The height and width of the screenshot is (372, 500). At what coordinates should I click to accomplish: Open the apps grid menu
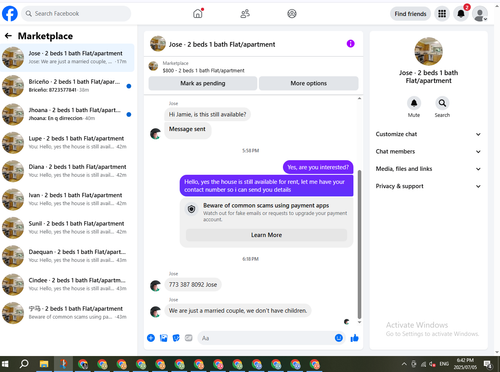point(442,14)
